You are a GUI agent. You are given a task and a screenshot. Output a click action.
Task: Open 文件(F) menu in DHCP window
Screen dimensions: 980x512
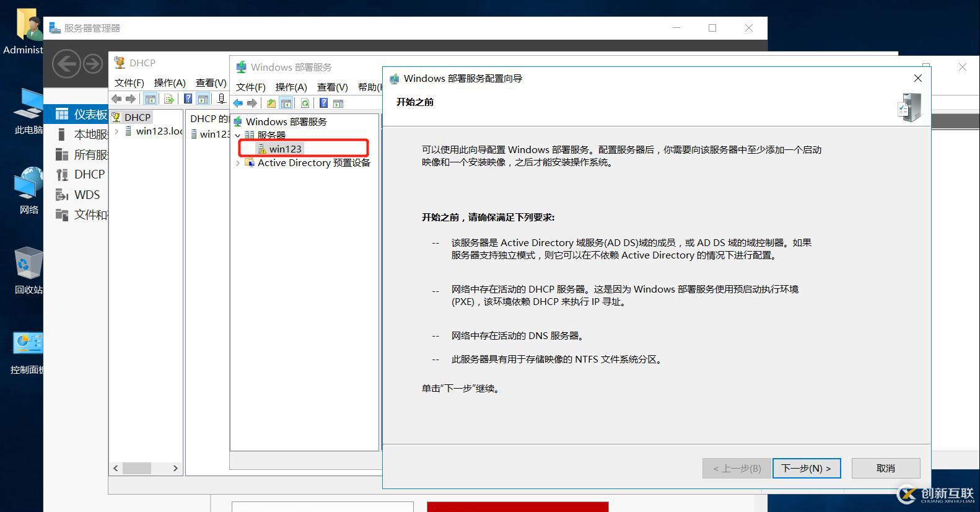coord(129,82)
